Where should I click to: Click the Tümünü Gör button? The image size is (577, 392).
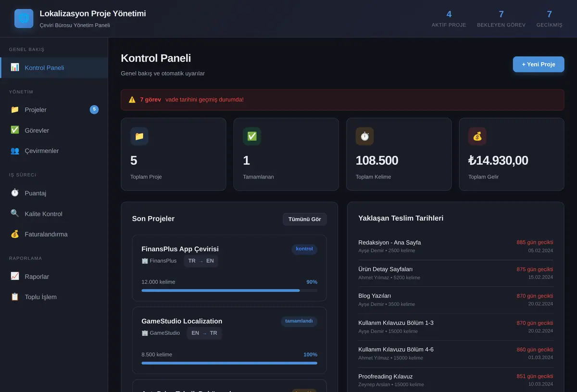click(305, 219)
